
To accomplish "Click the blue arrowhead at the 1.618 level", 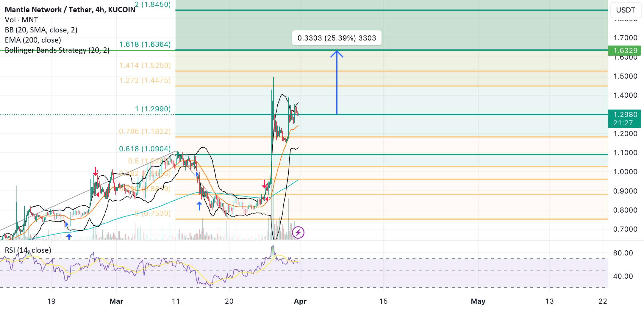I will pos(337,54).
